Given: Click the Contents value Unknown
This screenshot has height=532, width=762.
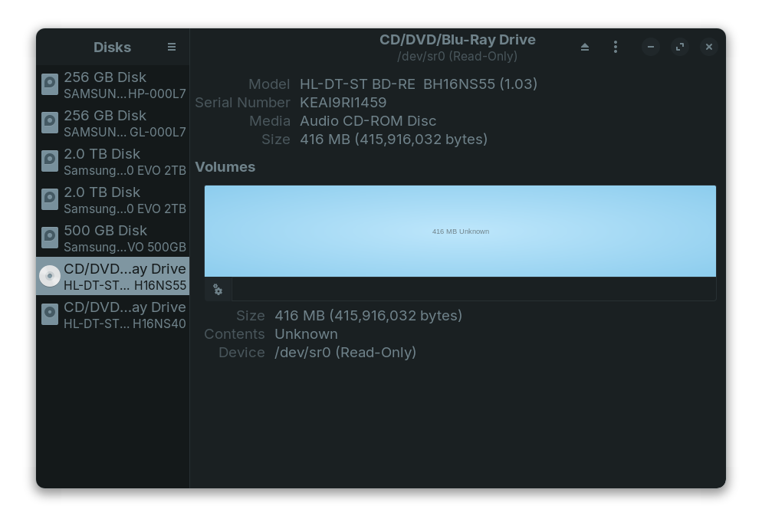Looking at the screenshot, I should (306, 334).
